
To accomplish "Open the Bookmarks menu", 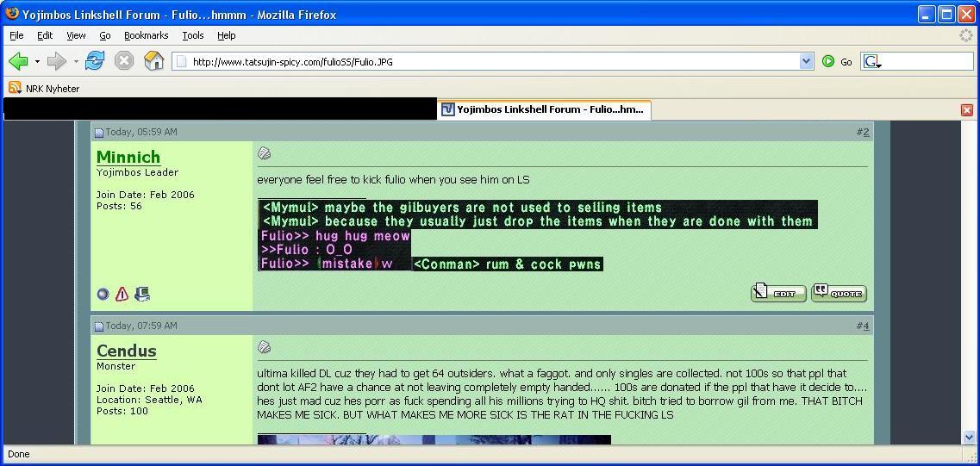I will (x=146, y=35).
